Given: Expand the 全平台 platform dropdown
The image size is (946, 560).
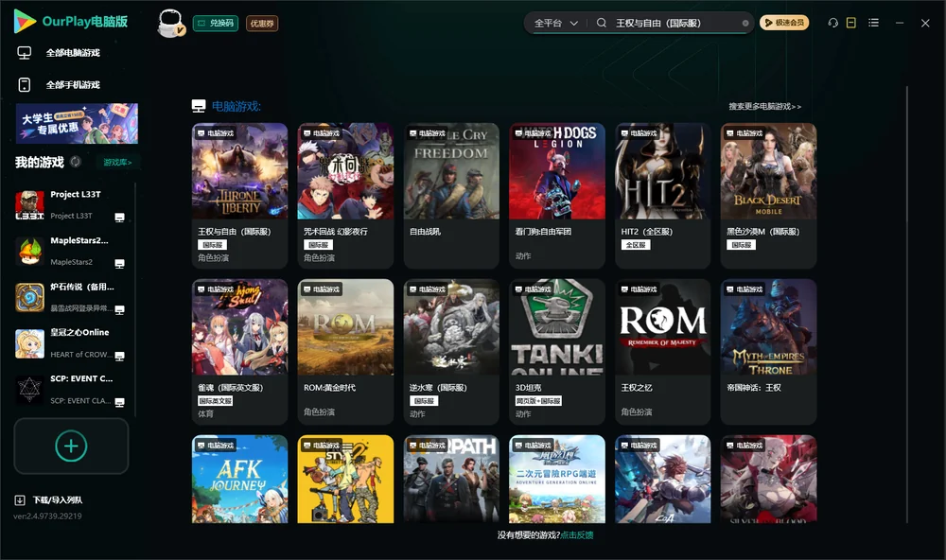Looking at the screenshot, I should pyautogui.click(x=555, y=23).
